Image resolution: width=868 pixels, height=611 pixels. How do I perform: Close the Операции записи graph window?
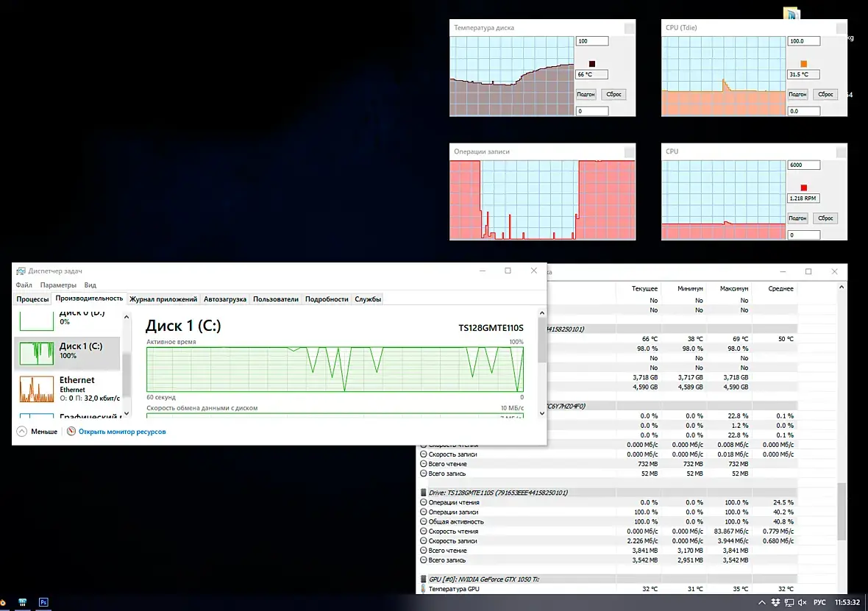tap(630, 151)
